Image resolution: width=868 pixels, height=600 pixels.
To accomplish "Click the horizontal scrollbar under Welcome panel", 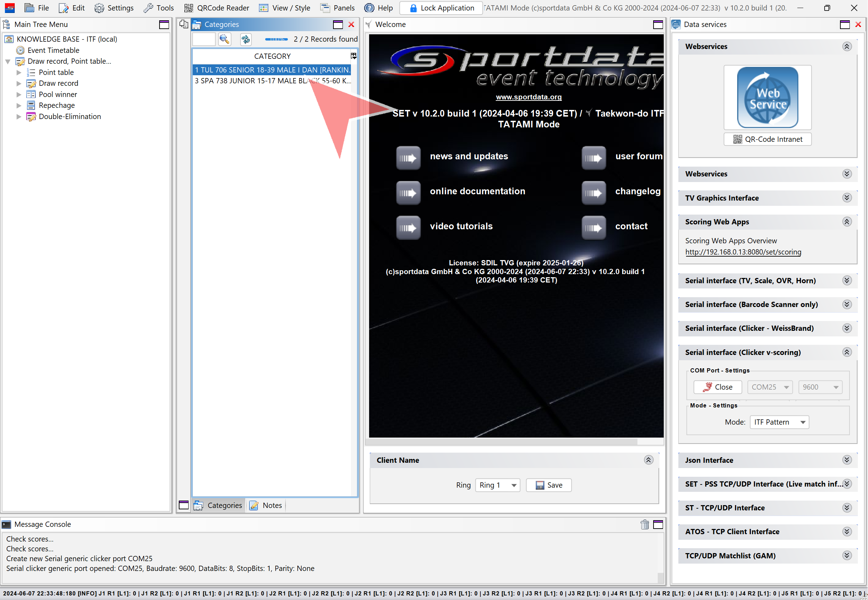I will (x=502, y=442).
